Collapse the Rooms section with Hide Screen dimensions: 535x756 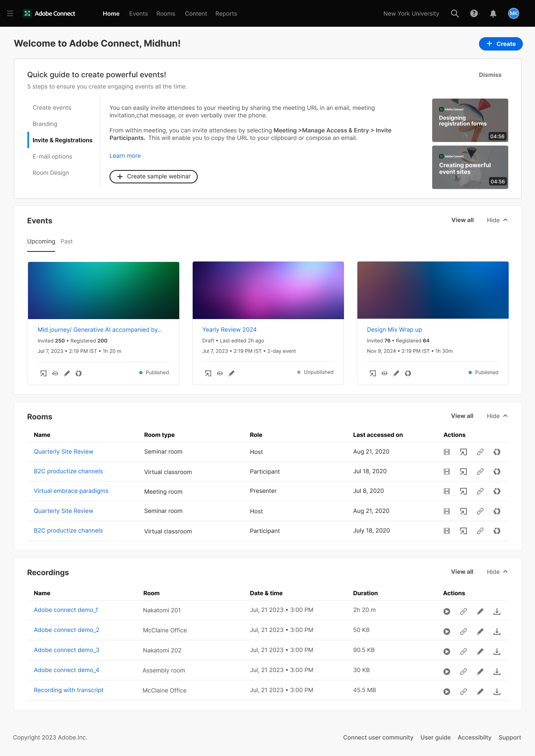coord(497,416)
